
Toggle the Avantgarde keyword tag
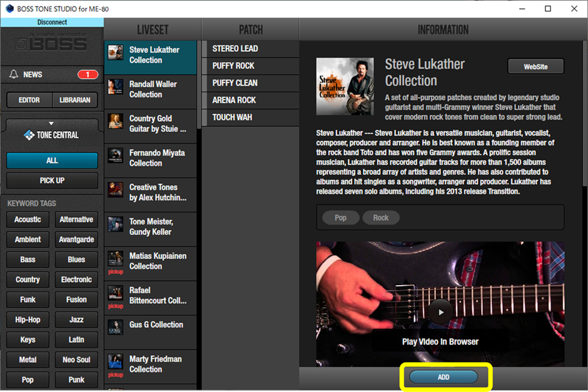76,239
